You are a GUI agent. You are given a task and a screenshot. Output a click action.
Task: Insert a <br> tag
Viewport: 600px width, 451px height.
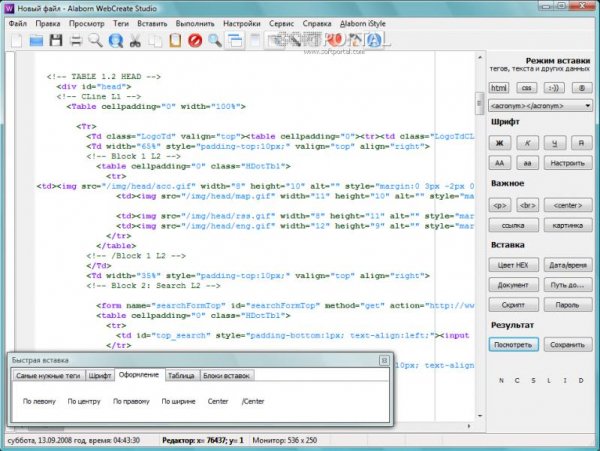click(x=527, y=205)
